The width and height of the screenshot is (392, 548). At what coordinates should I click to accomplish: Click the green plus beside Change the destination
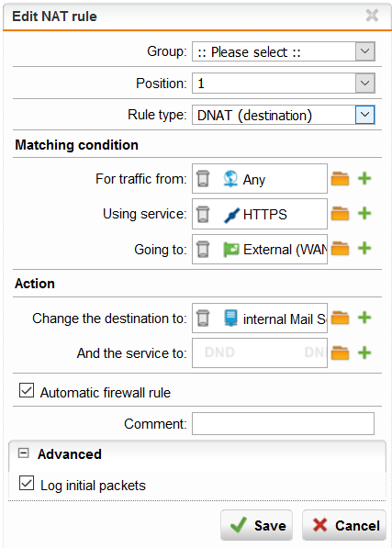point(364,318)
